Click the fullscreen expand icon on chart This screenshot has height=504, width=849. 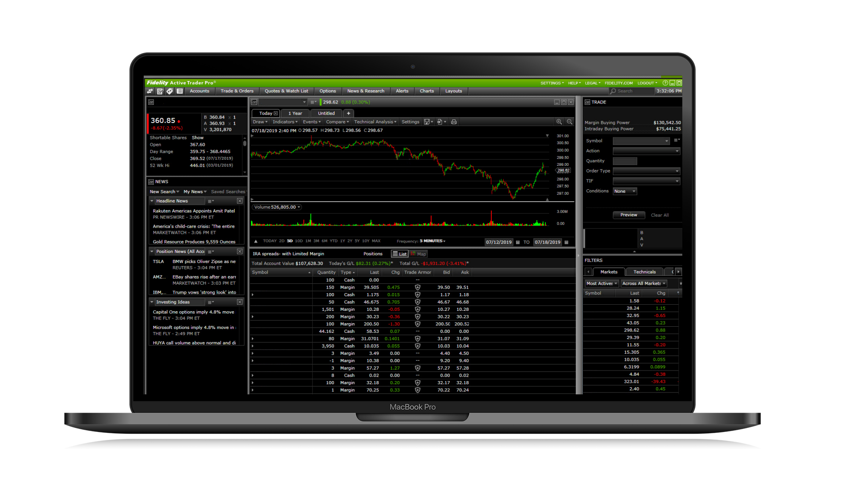(567, 102)
